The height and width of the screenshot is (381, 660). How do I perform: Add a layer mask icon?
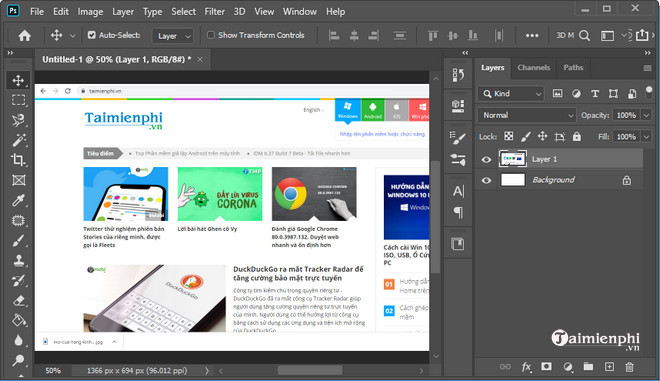pyautogui.click(x=546, y=367)
